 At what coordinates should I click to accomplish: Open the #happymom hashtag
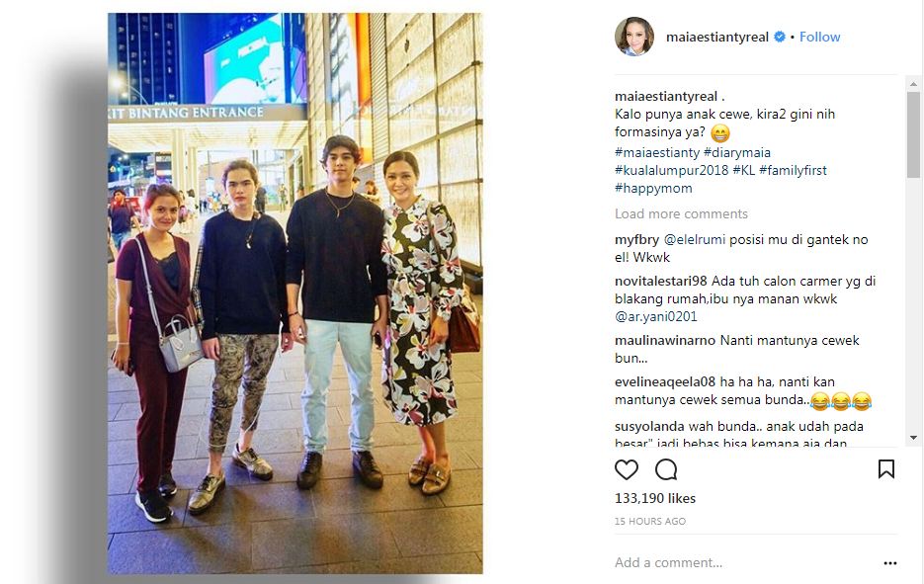click(653, 189)
